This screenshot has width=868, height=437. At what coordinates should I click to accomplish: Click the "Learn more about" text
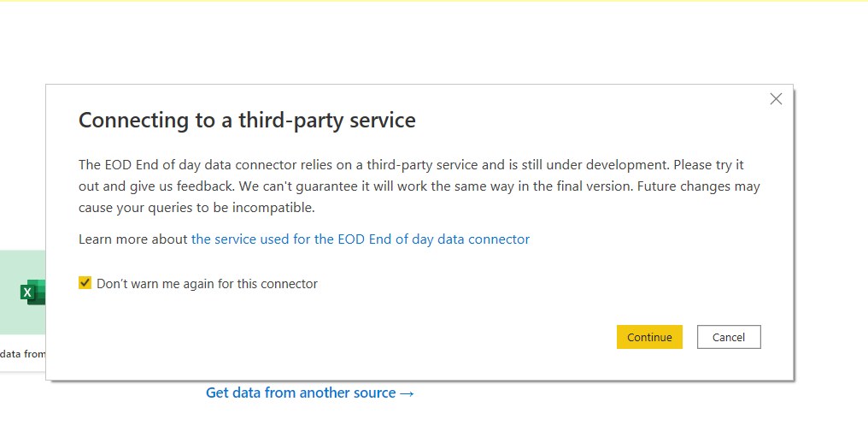(133, 239)
